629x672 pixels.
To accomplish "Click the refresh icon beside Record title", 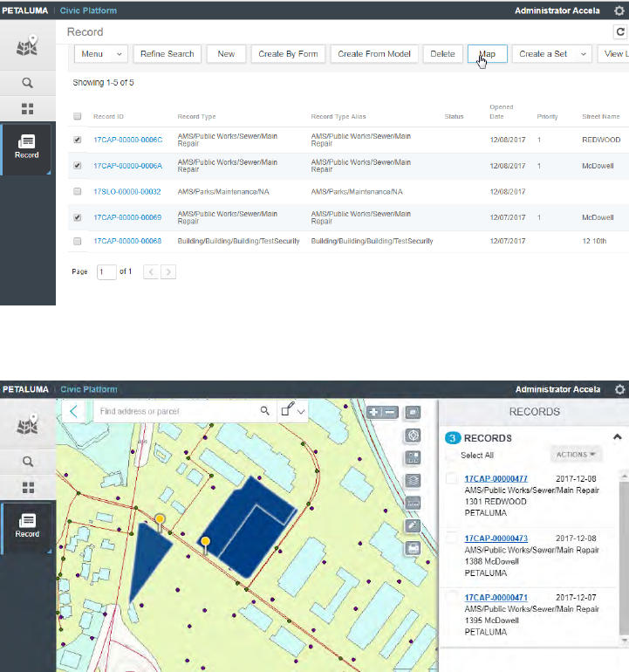I will (620, 31).
